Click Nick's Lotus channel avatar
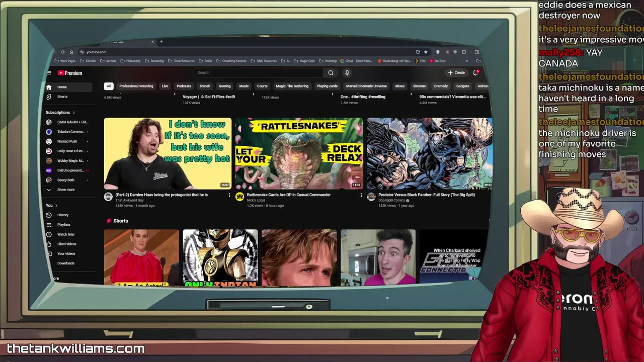The image size is (644, 362). (x=239, y=197)
